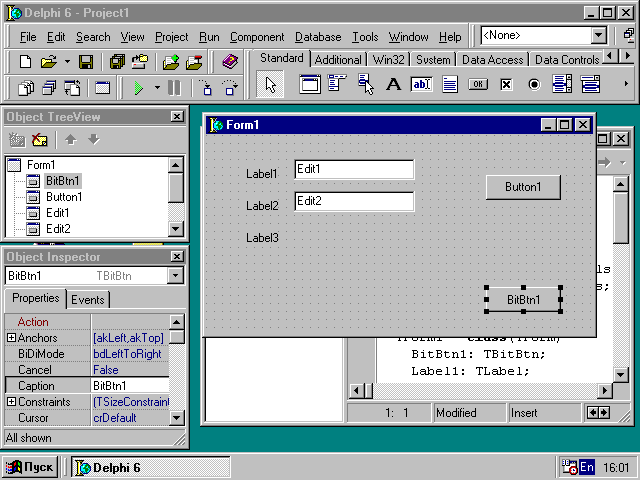Select the ComboBox component icon

pos(590,84)
